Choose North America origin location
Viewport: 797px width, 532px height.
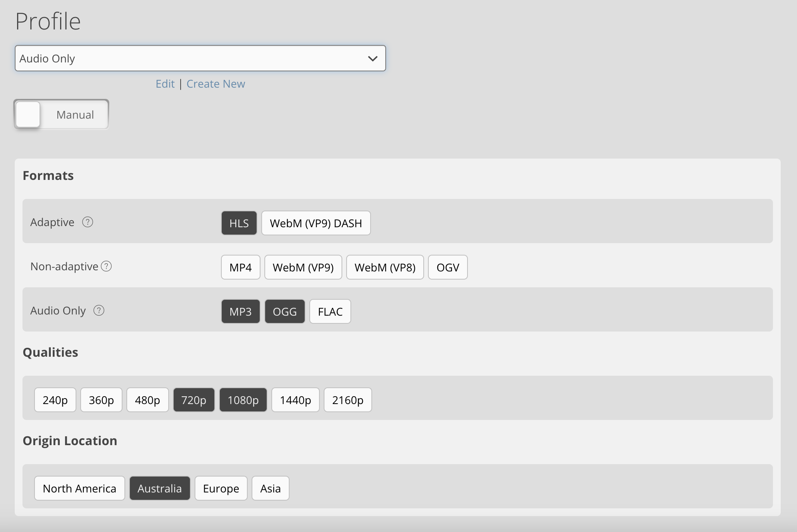tap(79, 488)
